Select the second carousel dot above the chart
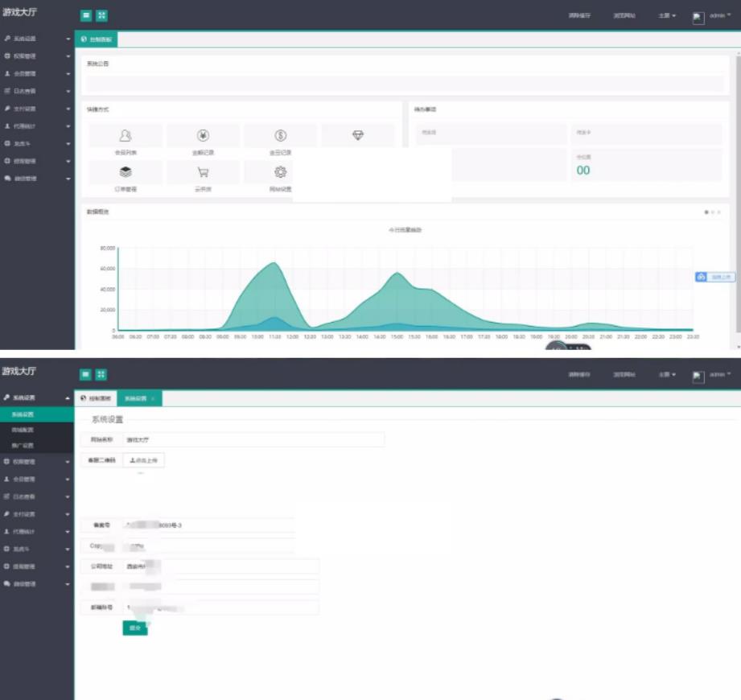This screenshot has height=700, width=741. tap(713, 212)
